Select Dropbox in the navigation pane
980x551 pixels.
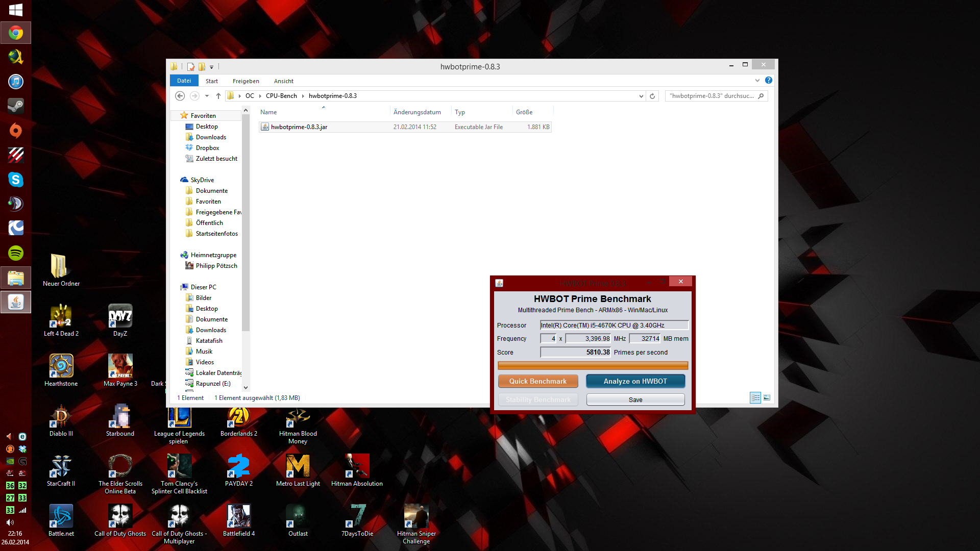pyautogui.click(x=207, y=148)
